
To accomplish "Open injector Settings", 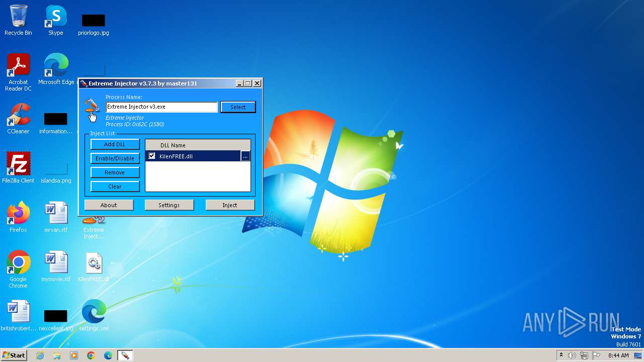I will click(x=169, y=205).
